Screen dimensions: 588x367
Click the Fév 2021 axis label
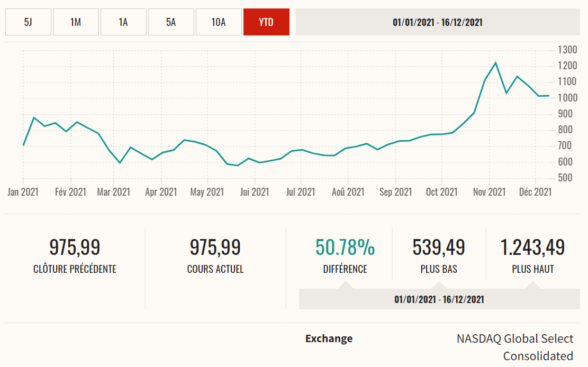[70, 192]
